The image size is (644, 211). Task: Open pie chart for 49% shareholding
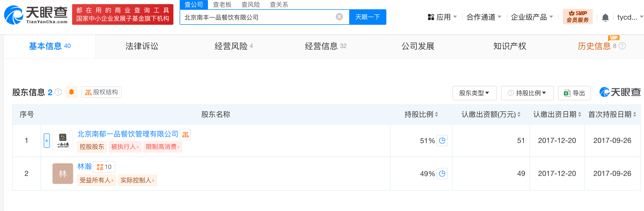(442, 174)
